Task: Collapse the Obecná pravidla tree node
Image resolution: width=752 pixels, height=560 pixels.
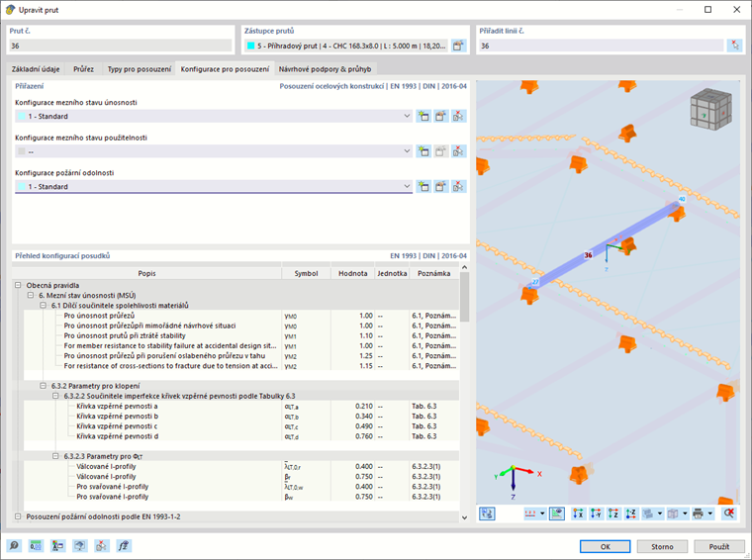Action: (x=18, y=285)
